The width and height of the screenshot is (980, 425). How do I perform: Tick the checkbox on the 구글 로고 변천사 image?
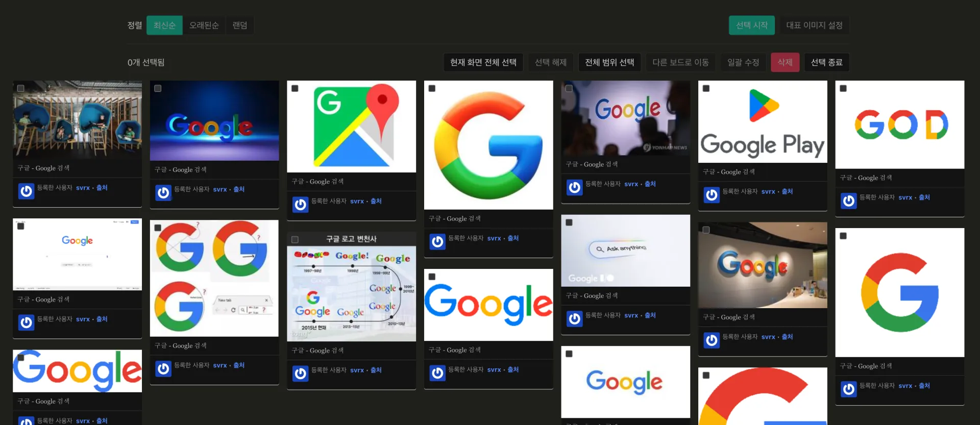pos(295,239)
